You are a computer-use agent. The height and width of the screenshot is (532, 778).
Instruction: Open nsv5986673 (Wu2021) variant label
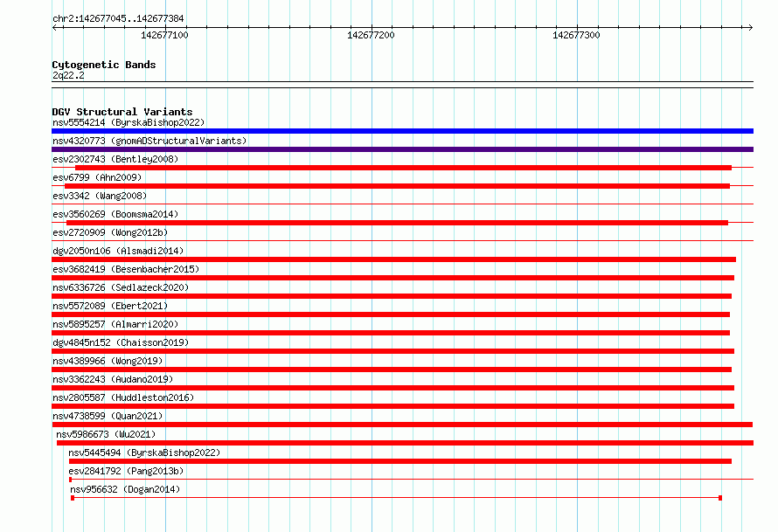pos(106,434)
